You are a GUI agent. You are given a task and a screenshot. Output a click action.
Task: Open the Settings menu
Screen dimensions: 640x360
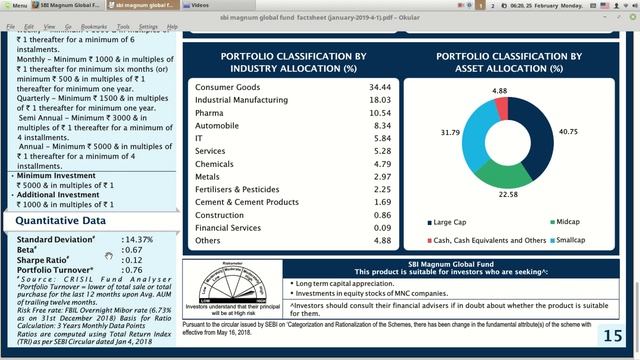point(148,27)
